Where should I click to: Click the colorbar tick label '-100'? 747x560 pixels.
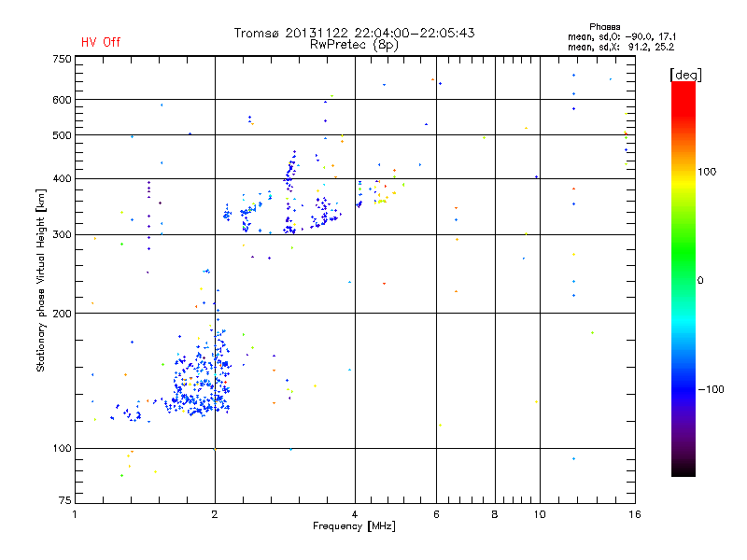click(711, 389)
